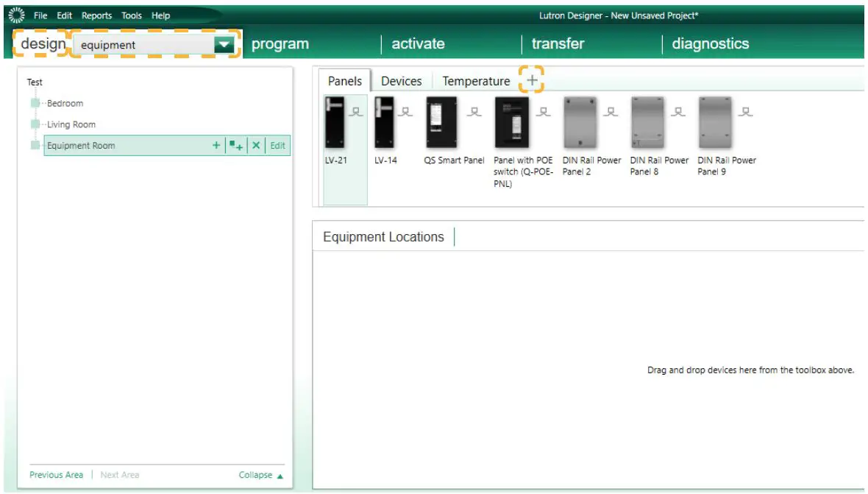The width and height of the screenshot is (868, 494).
Task: Switch to the Temperature tab
Action: click(476, 81)
